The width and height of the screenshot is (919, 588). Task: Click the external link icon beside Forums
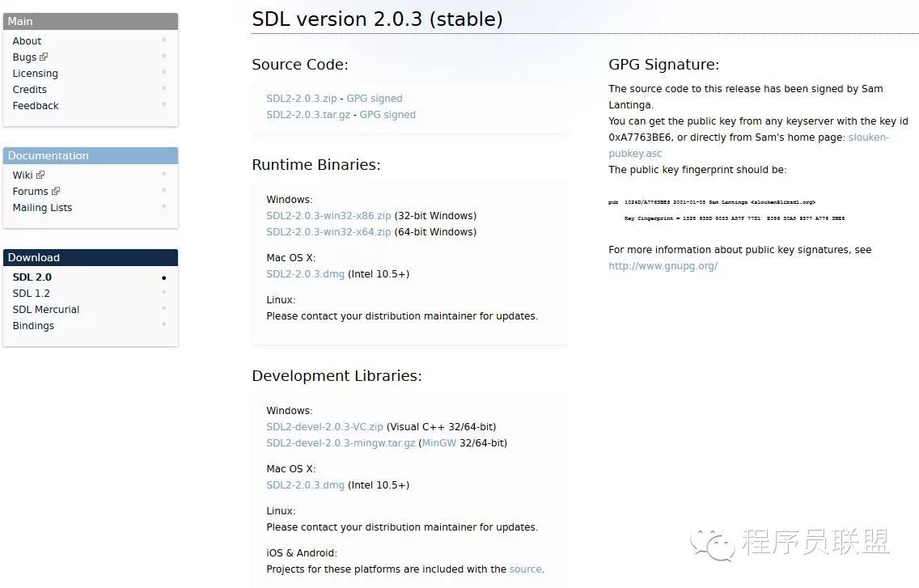(56, 191)
